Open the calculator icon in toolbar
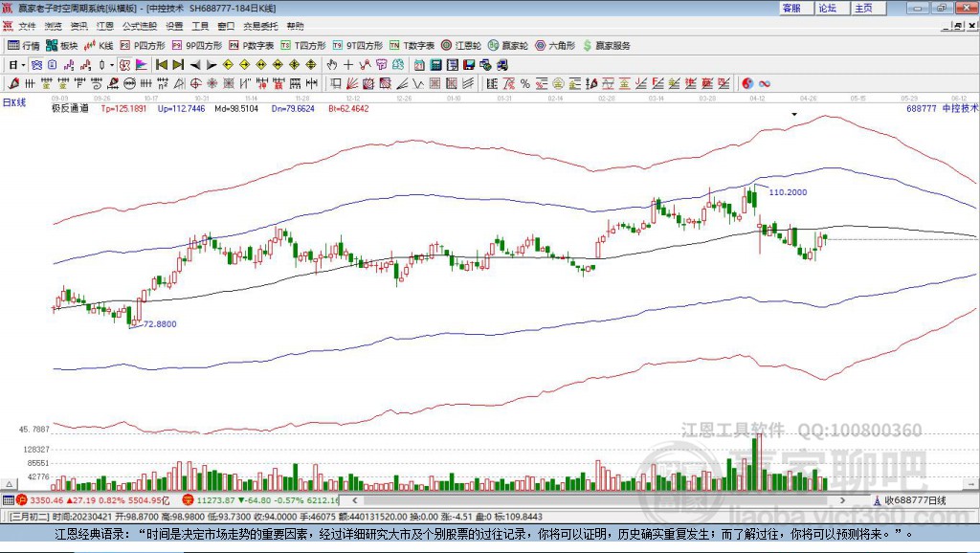980x553 pixels. 436,64
